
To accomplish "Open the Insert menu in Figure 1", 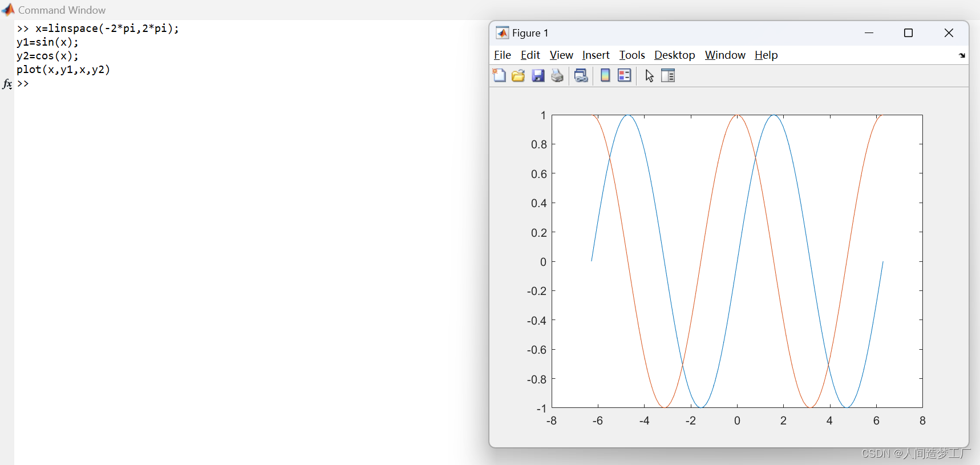I will click(596, 55).
